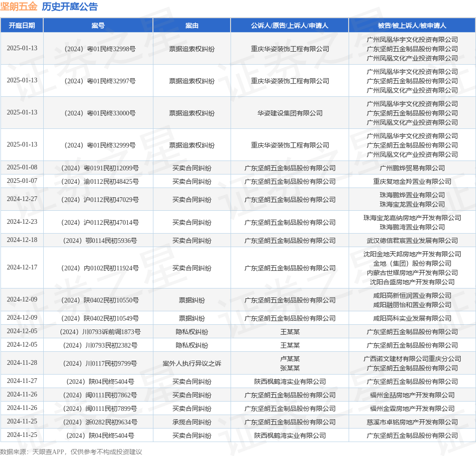Image resolution: width=476 pixels, height=456 pixels.
Task: Click defendant 珠海鹏湾置业有限公司
Action: point(412,227)
